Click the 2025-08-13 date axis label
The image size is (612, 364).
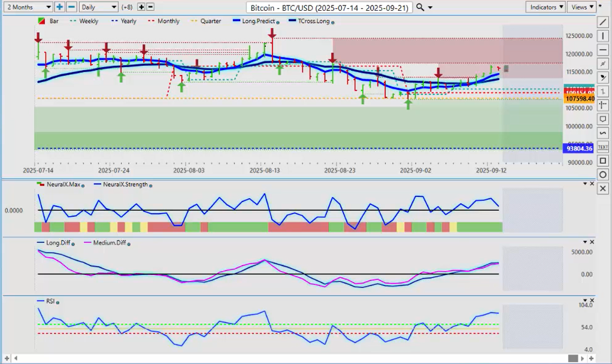pos(264,171)
